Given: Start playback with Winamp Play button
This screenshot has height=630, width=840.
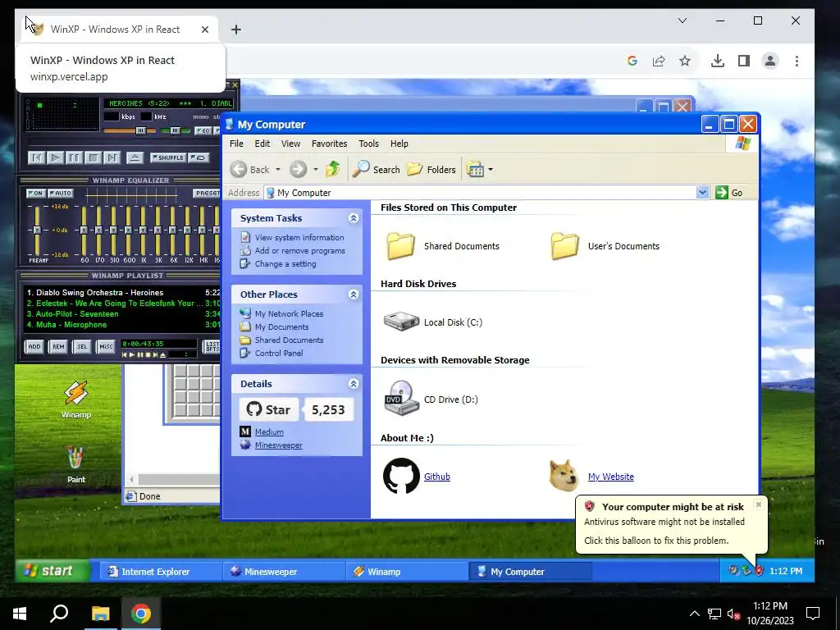Looking at the screenshot, I should click(x=55, y=157).
